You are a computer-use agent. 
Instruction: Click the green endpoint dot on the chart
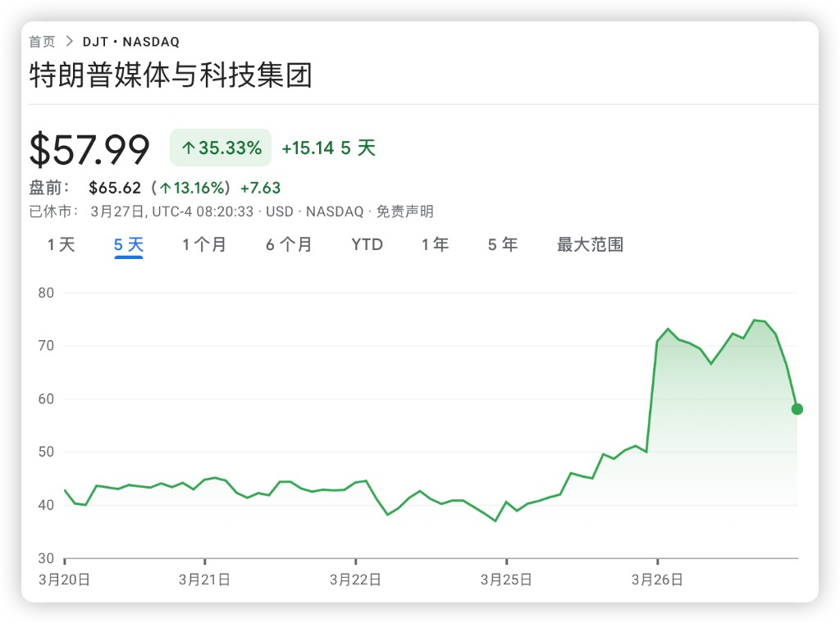point(797,409)
